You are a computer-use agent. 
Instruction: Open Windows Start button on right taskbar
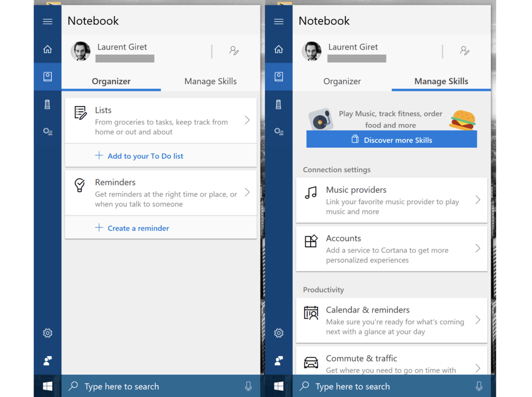click(279, 386)
